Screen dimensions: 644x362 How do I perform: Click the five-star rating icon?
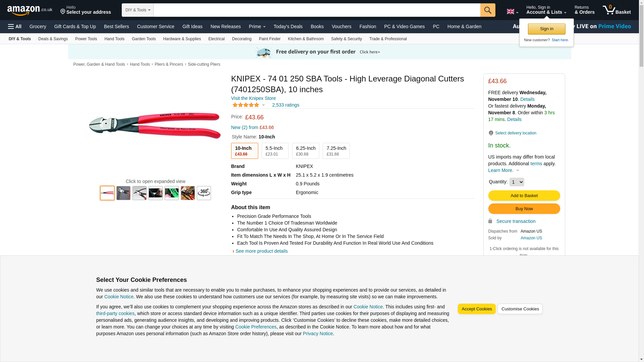(246, 105)
